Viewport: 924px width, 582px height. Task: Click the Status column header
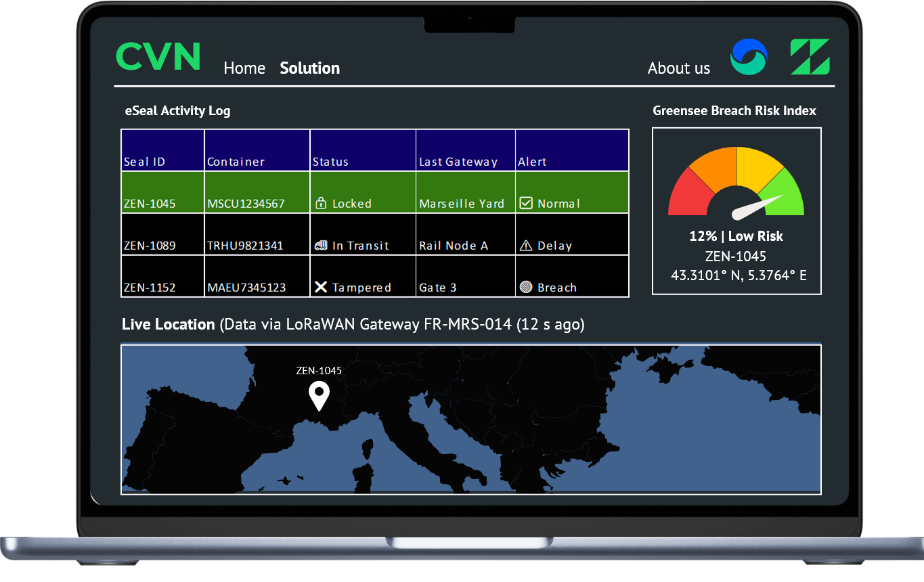click(x=330, y=162)
